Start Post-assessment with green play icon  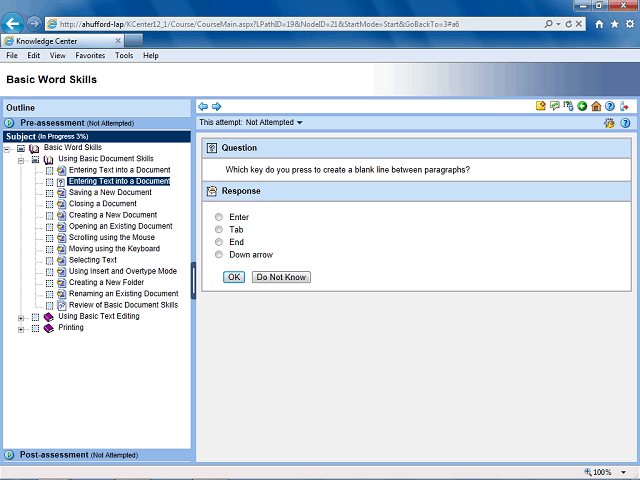9,454
